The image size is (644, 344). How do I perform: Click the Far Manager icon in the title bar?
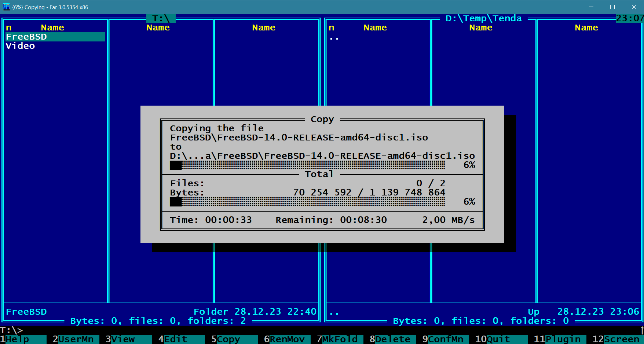6,7
